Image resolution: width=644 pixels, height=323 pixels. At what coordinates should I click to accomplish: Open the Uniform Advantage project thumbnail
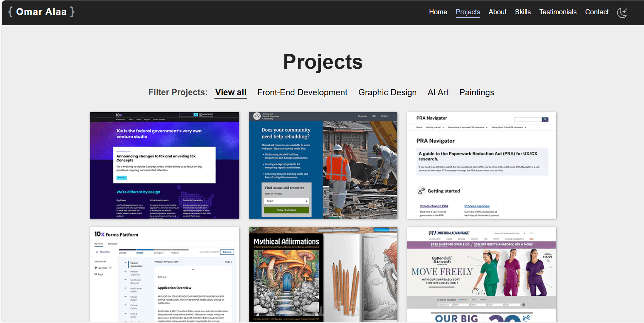482,274
